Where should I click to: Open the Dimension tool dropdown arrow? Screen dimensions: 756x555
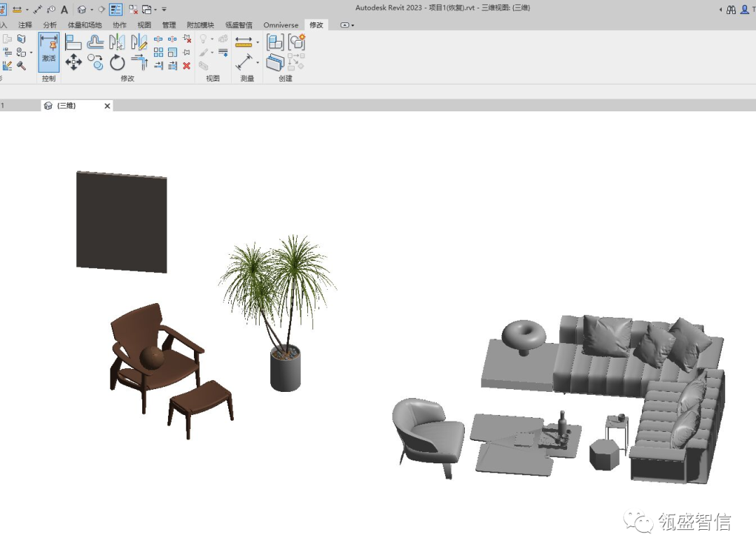tap(258, 62)
